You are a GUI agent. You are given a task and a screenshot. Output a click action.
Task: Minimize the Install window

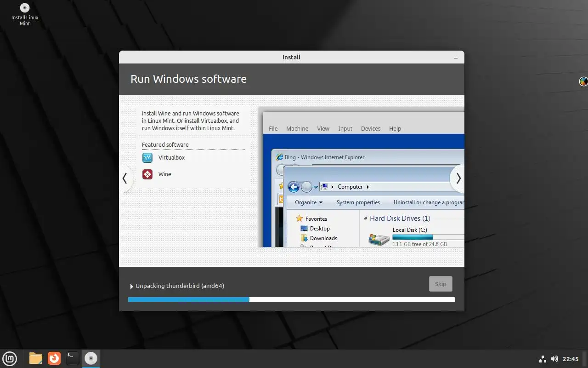pyautogui.click(x=456, y=57)
